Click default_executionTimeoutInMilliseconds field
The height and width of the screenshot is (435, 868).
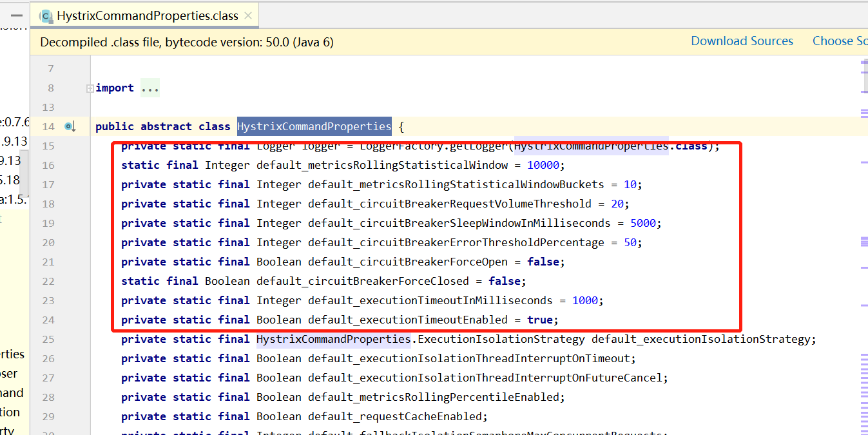(x=430, y=300)
